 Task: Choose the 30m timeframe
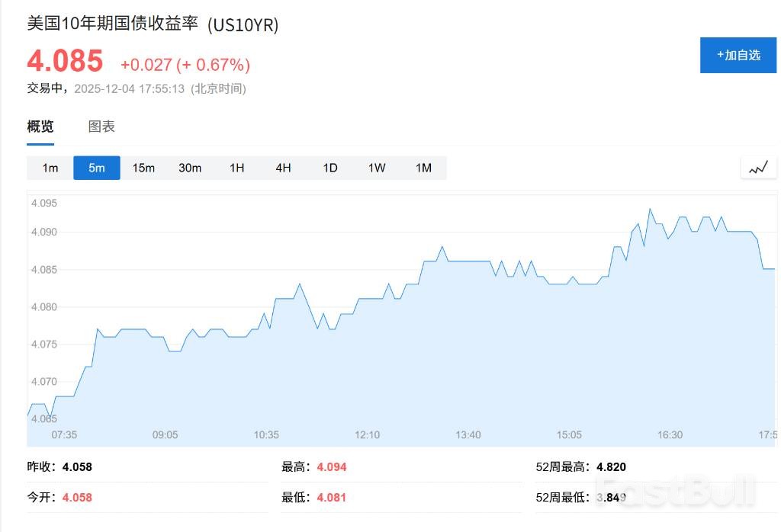pyautogui.click(x=190, y=168)
